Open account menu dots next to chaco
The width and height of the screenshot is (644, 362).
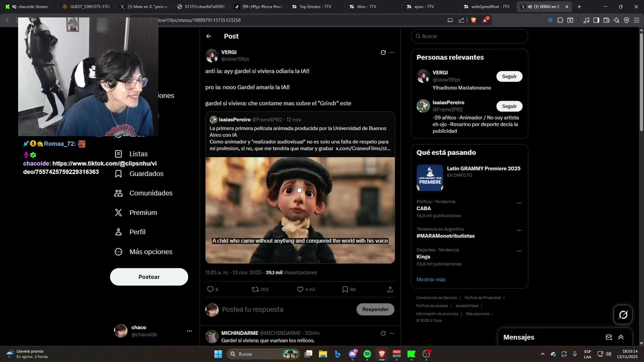click(x=190, y=331)
